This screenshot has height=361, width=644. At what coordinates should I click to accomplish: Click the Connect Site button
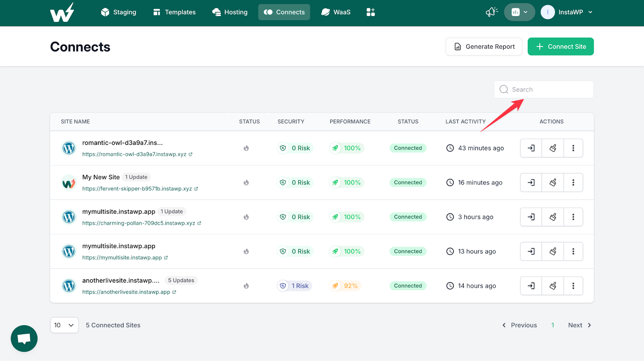(561, 47)
